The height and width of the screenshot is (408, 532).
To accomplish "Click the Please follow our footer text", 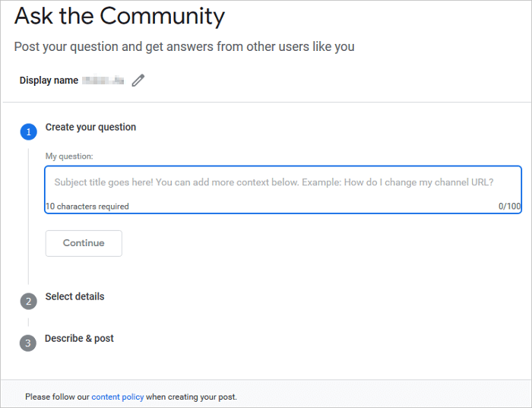I will (x=57, y=397).
